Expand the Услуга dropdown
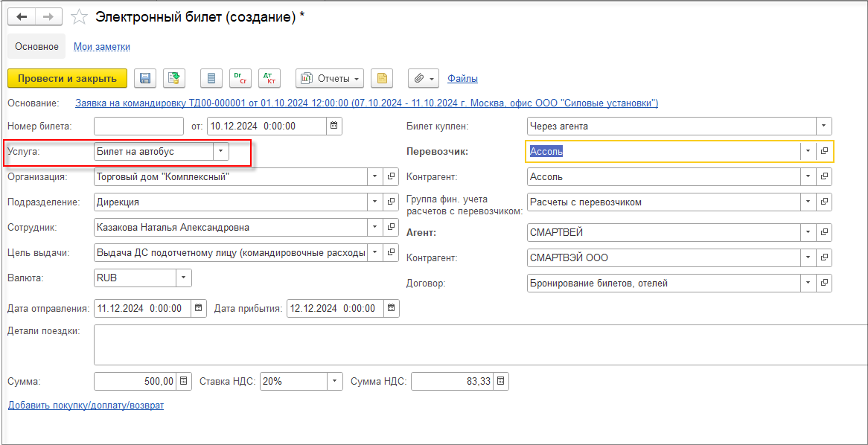 pyautogui.click(x=221, y=151)
